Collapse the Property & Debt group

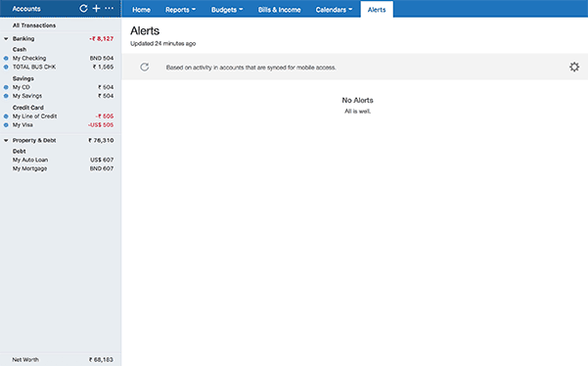(x=6, y=140)
